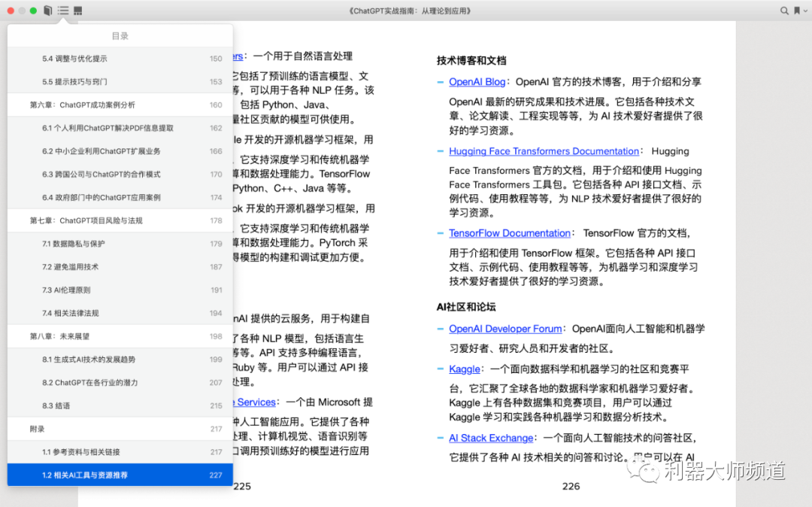Go to section 5.4 调整与优化提示
This screenshot has height=507, width=812.
(x=74, y=59)
